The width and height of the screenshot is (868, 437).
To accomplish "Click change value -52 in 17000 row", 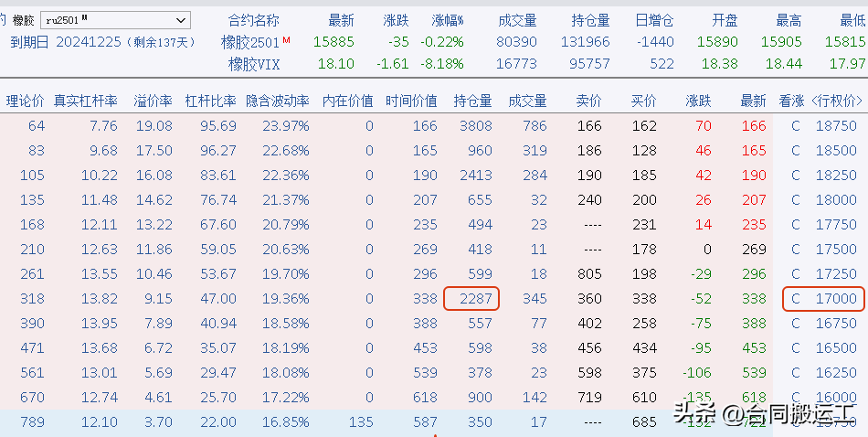I will click(700, 299).
